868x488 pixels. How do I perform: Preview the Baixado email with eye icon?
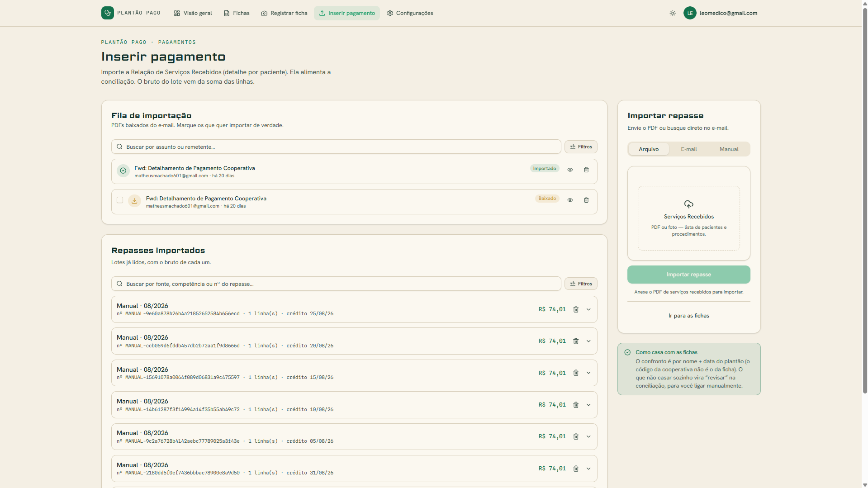tap(570, 200)
